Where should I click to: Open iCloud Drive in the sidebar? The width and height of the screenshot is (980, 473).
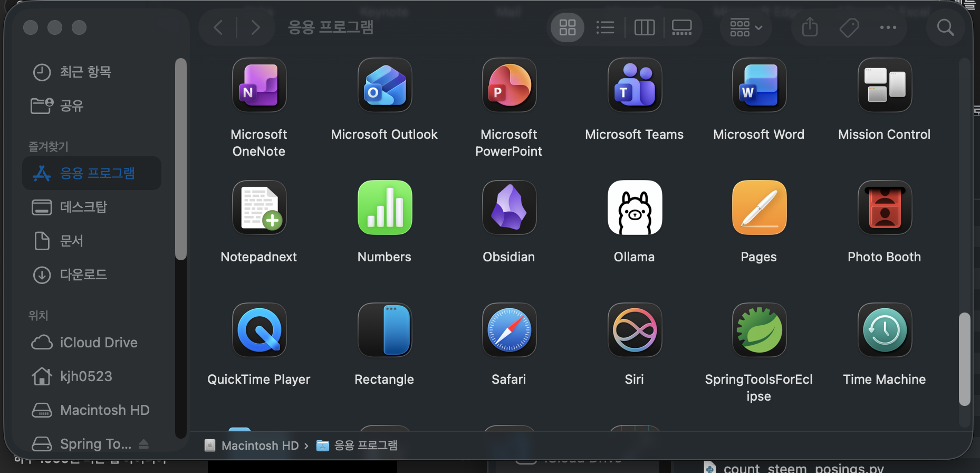click(x=92, y=343)
